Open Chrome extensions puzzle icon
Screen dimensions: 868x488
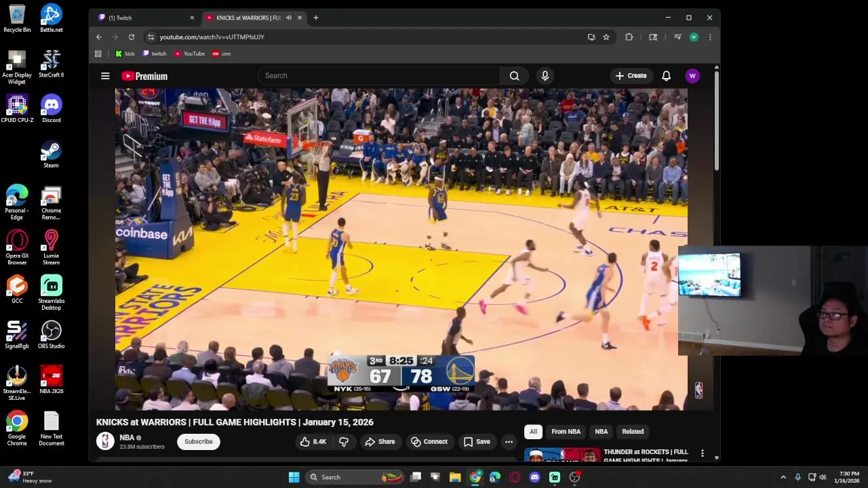(x=629, y=37)
